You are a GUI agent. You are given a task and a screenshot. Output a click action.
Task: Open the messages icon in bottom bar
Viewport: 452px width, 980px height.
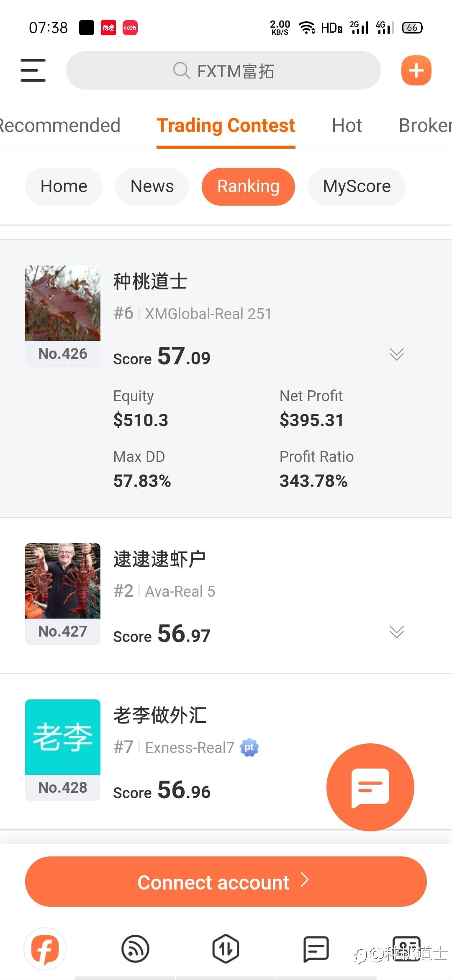[x=316, y=949]
